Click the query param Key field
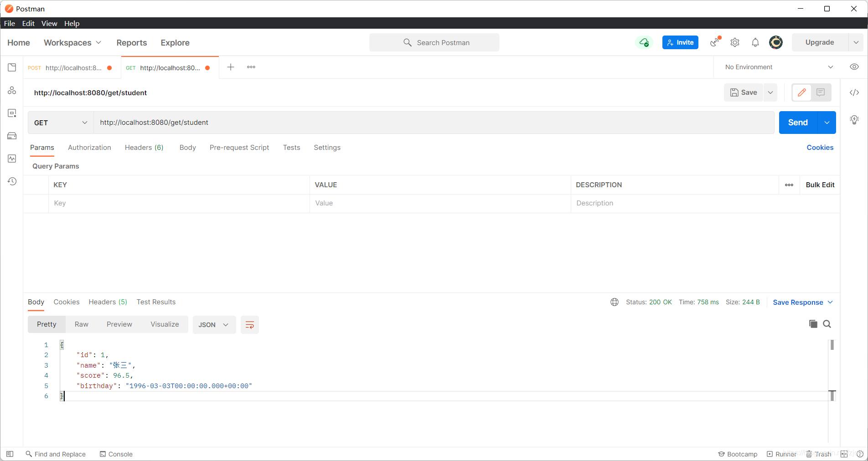 pos(179,203)
